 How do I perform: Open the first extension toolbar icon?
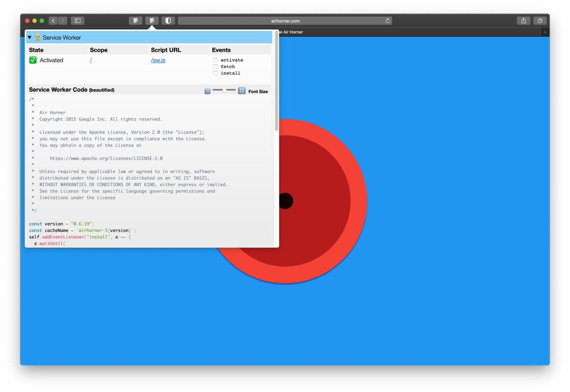pos(135,21)
